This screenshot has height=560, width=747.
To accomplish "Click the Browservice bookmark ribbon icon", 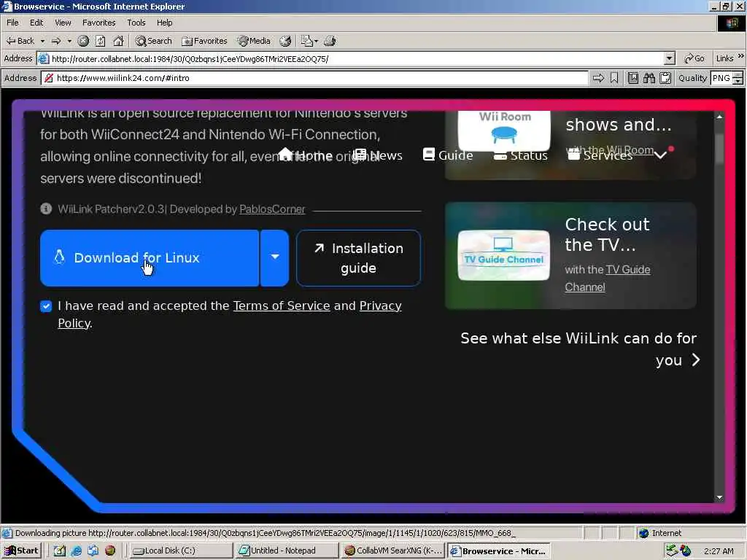I will tap(614, 78).
